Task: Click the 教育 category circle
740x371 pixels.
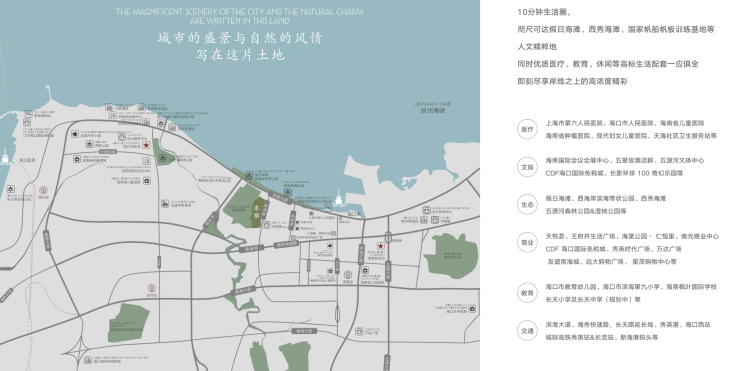Action: (x=527, y=293)
